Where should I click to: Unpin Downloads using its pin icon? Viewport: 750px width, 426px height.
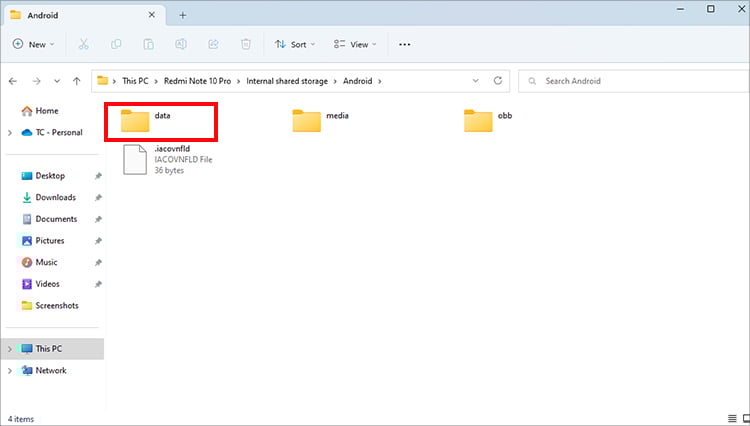(98, 197)
